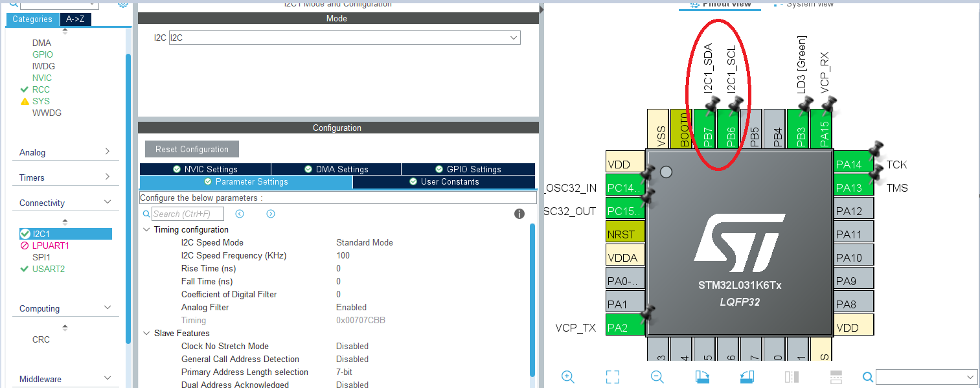980x388 pixels.
Task: Select SPI1 peripheral
Action: tap(42, 257)
